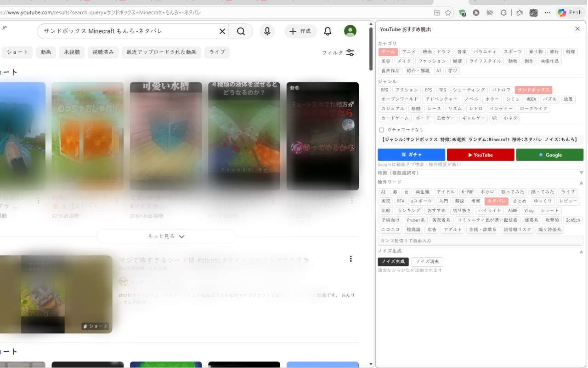
Task: Select the 最近アップロードされた動画 filter chip
Action: [x=161, y=52]
